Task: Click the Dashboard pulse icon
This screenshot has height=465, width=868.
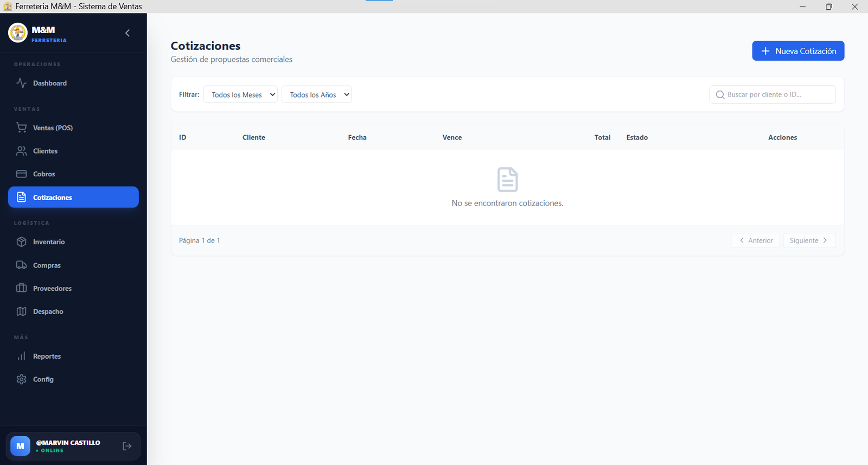Action: coord(21,83)
